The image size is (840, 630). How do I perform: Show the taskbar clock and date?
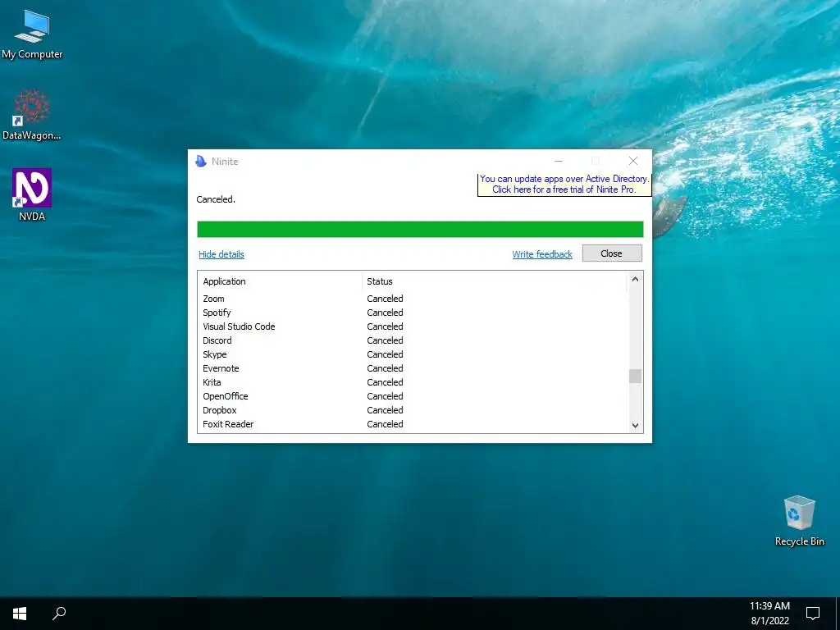pos(769,614)
